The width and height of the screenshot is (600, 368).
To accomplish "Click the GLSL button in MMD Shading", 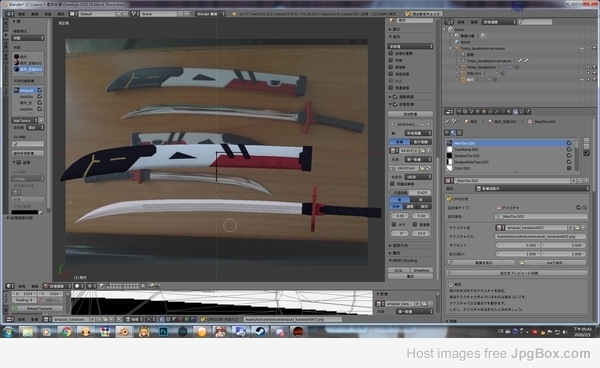I will point(399,270).
